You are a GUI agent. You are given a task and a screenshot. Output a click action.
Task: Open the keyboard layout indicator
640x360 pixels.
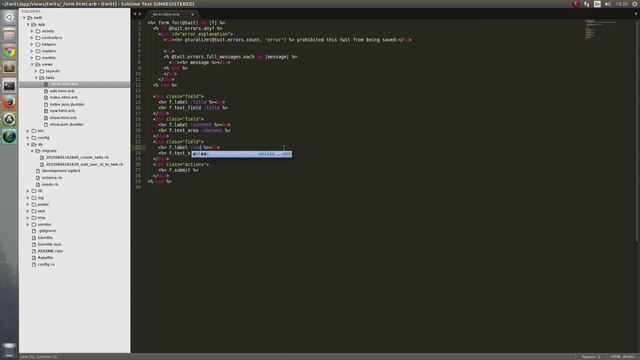[597, 4]
